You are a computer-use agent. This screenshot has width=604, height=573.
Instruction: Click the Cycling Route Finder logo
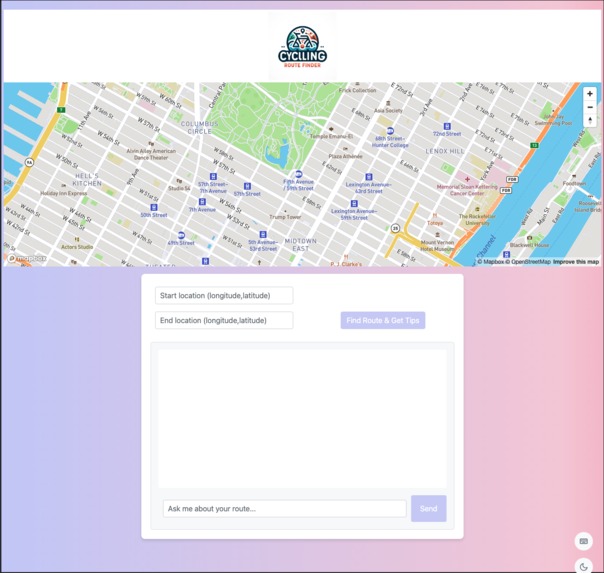[x=302, y=47]
